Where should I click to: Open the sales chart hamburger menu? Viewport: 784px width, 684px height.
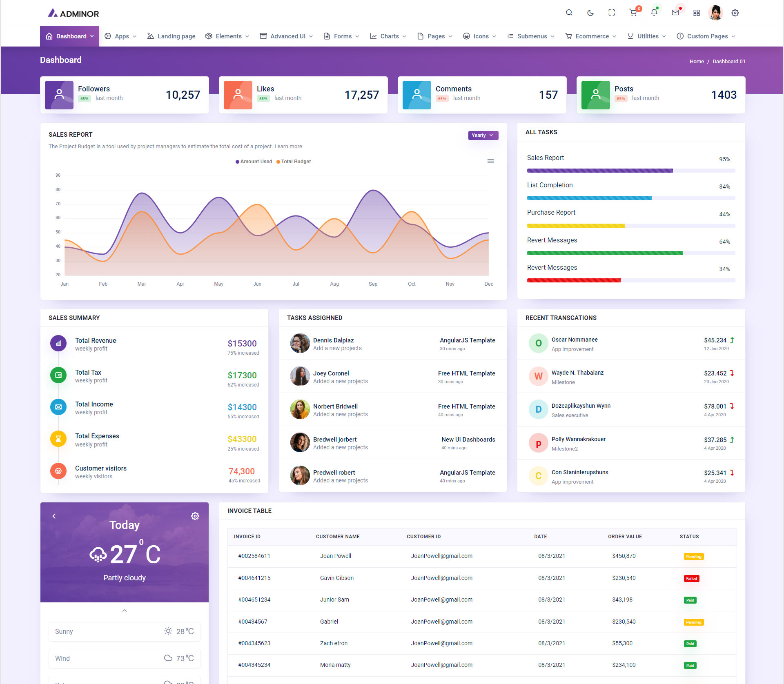pyautogui.click(x=490, y=161)
